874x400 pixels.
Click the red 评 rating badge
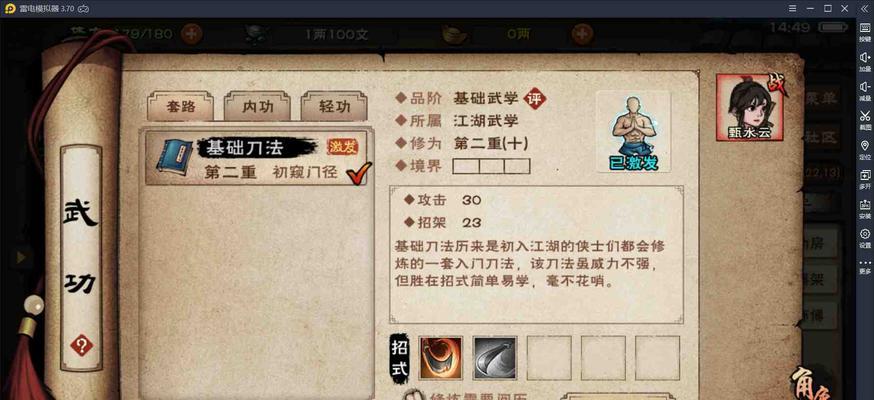(536, 99)
